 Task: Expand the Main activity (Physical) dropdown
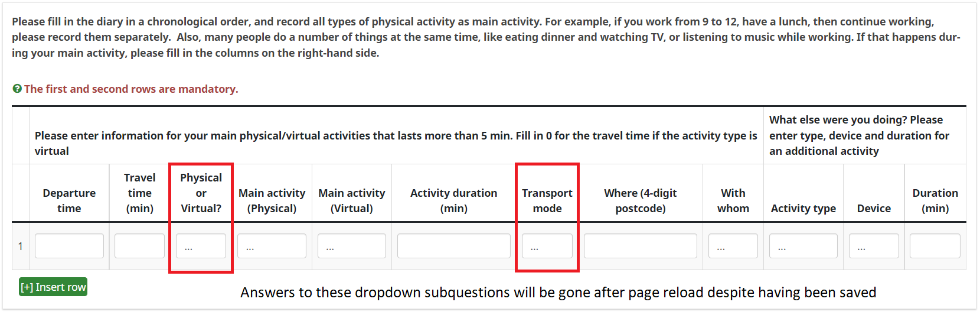272,246
